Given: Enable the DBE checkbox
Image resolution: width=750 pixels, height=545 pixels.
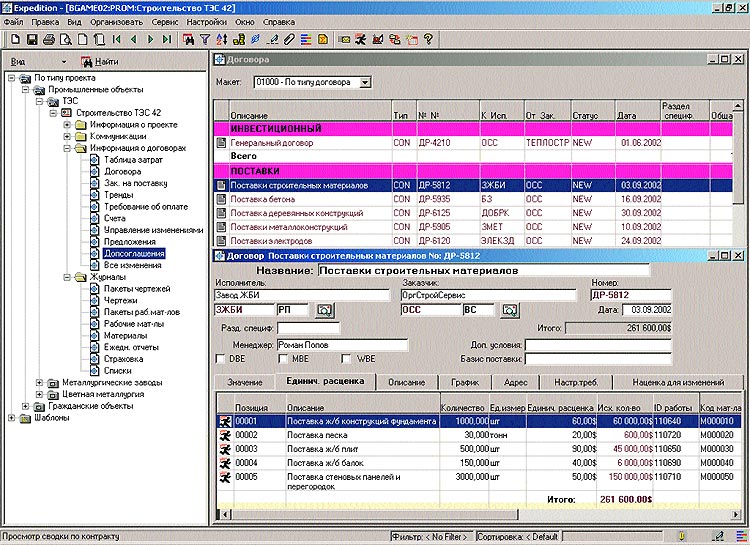Looking at the screenshot, I should coord(221,359).
